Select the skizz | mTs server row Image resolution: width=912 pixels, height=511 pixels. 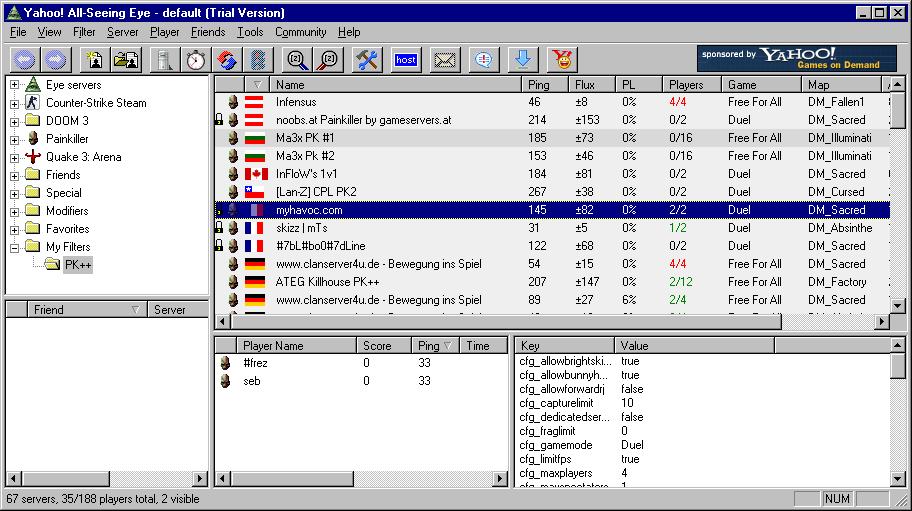coord(553,228)
